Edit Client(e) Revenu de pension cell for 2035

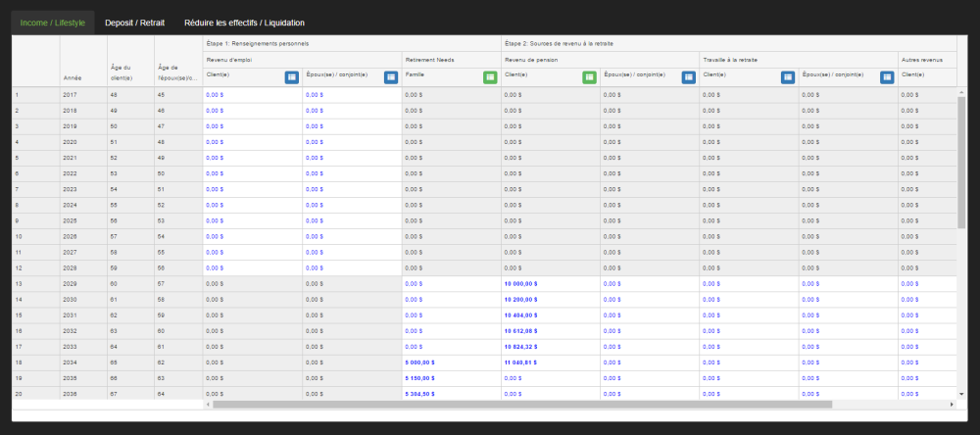(551, 378)
